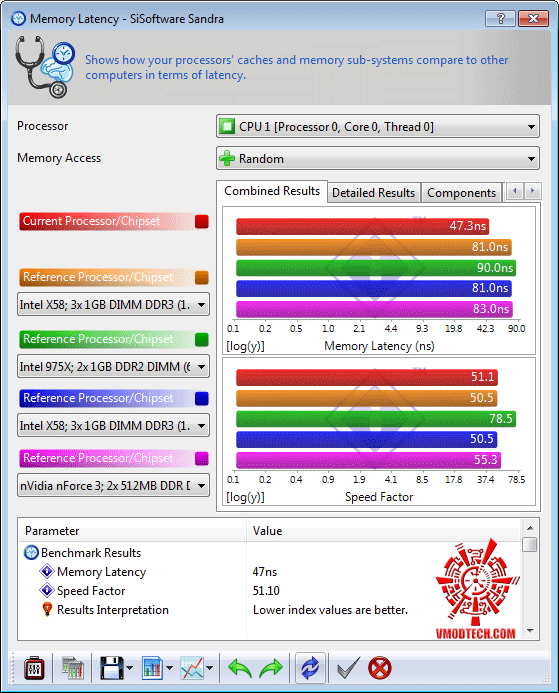Click the green reference color swatch

coord(202,339)
